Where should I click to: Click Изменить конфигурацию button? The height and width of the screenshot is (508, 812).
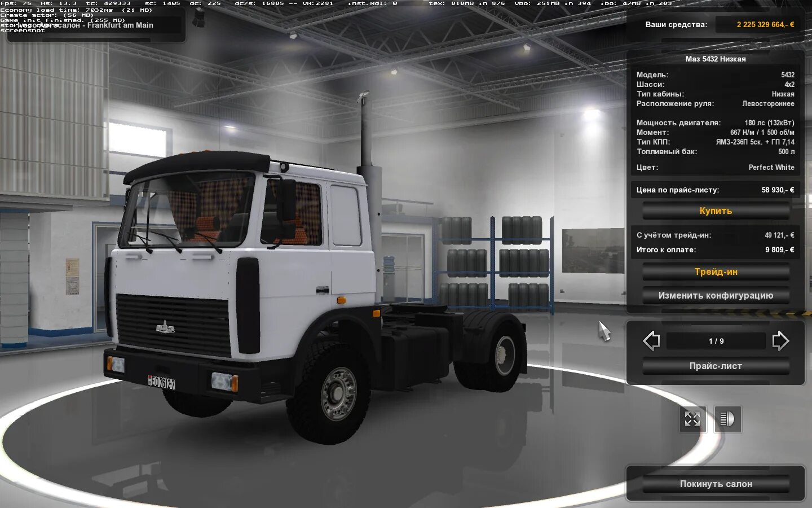[716, 296]
